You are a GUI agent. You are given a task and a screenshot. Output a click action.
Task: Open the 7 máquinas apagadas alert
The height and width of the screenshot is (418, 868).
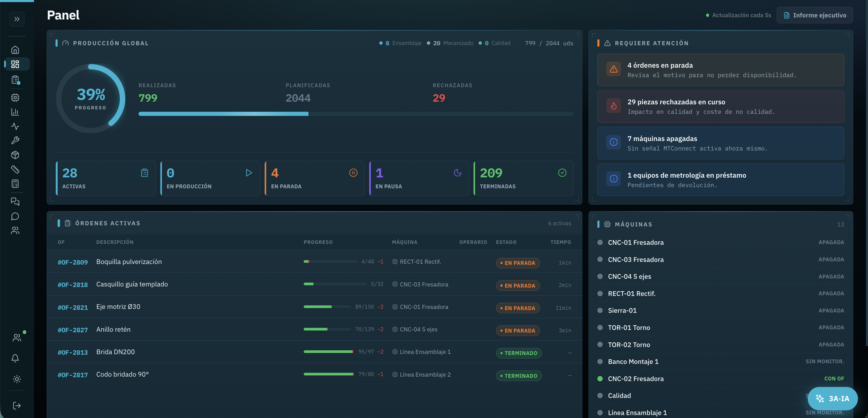[x=720, y=143]
